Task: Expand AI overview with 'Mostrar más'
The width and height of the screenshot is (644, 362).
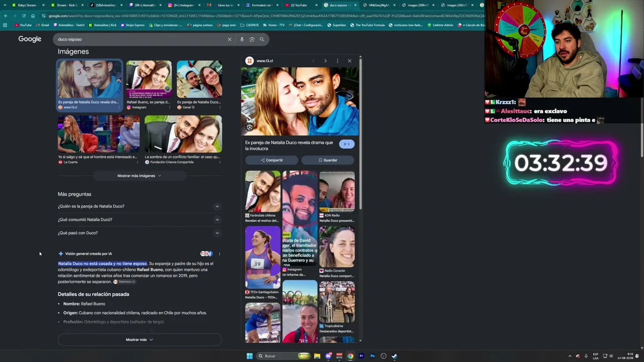Action: tap(139, 340)
